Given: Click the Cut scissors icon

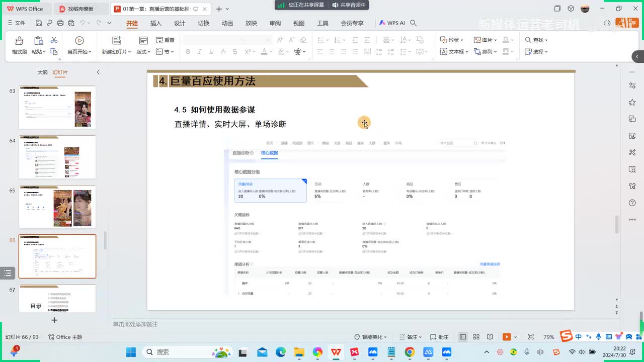Looking at the screenshot, I should click(54, 40).
